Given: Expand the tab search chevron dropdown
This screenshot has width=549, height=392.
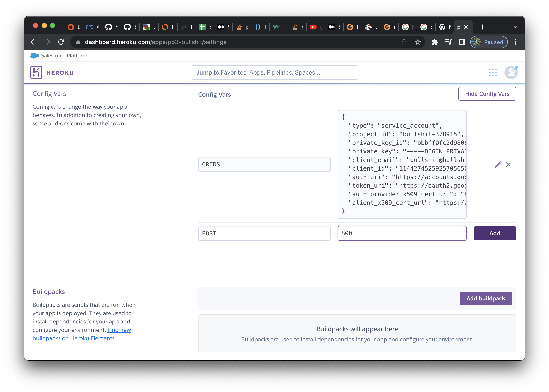Looking at the screenshot, I should click(x=515, y=27).
